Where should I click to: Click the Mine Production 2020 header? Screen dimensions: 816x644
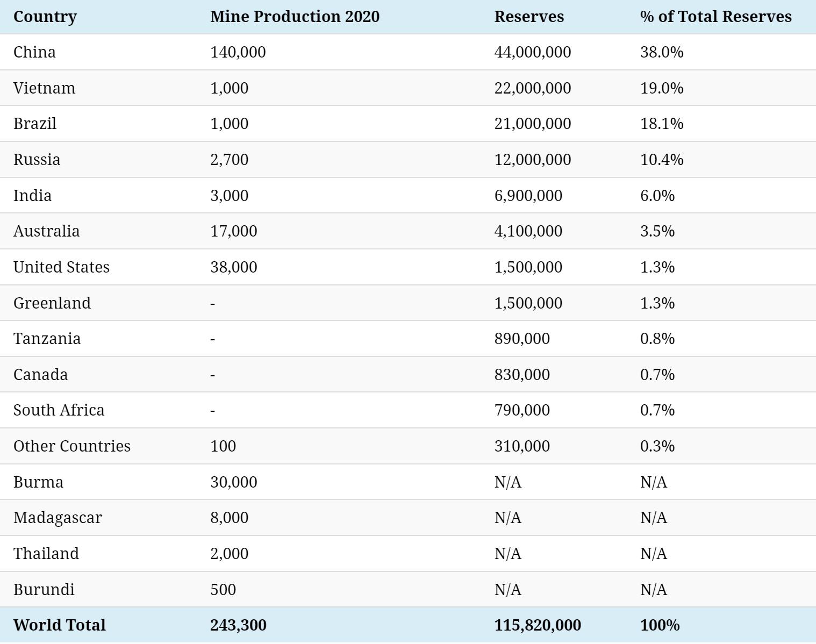pos(295,17)
